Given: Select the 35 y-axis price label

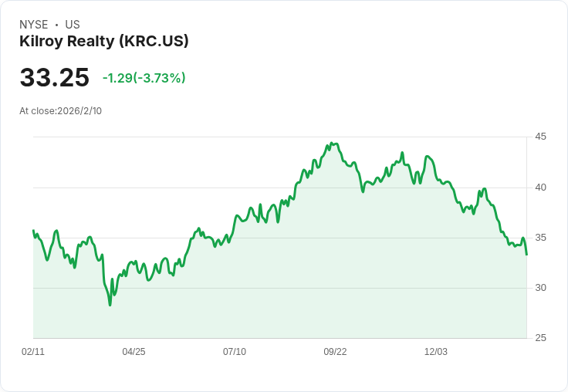Looking at the screenshot, I should tap(541, 238).
